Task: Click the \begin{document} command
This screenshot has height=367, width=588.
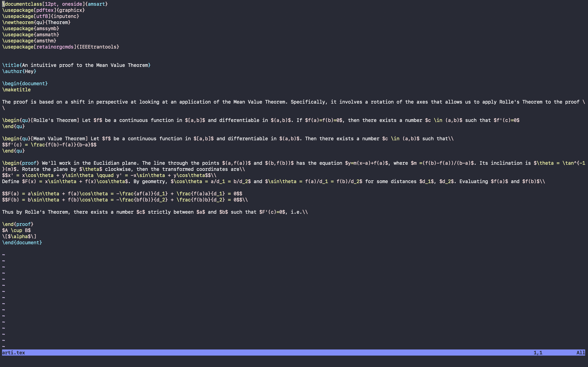Action: point(24,83)
